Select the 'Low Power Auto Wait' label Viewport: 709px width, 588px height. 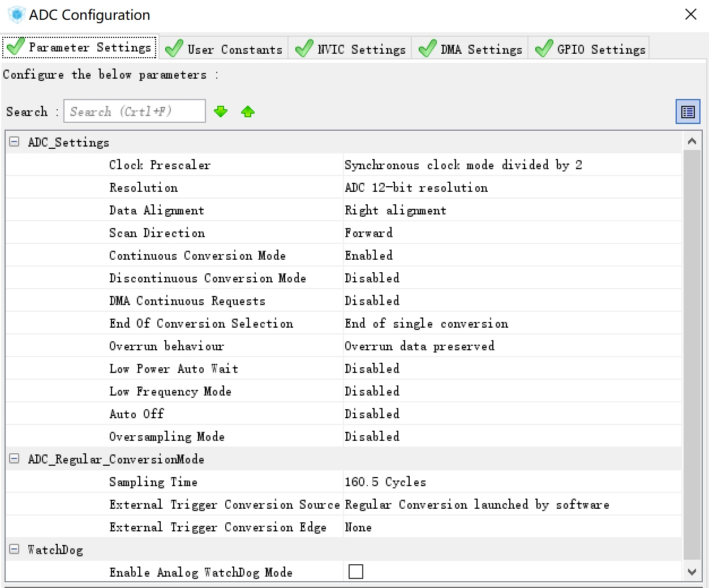(174, 368)
